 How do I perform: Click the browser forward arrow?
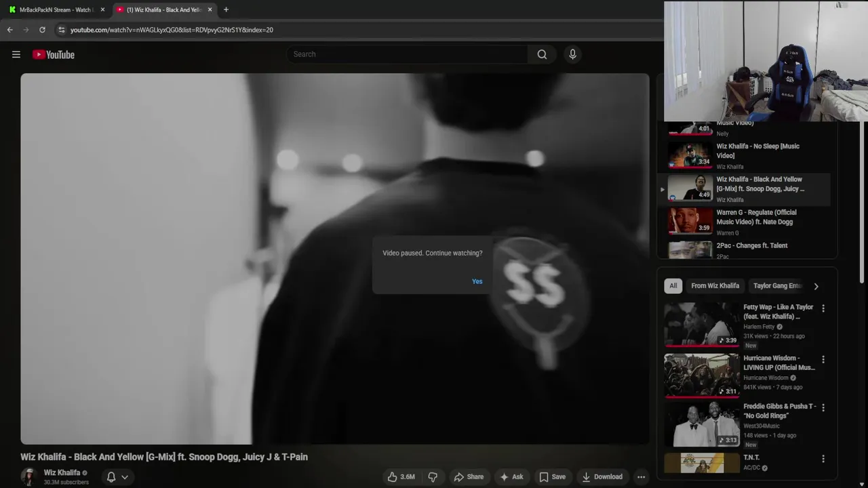click(x=26, y=30)
